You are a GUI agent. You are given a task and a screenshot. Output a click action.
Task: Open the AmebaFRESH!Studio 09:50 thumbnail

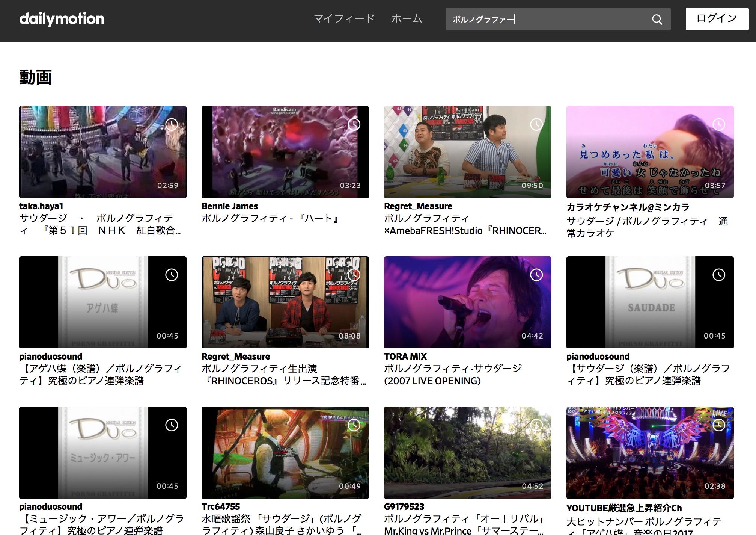(468, 152)
